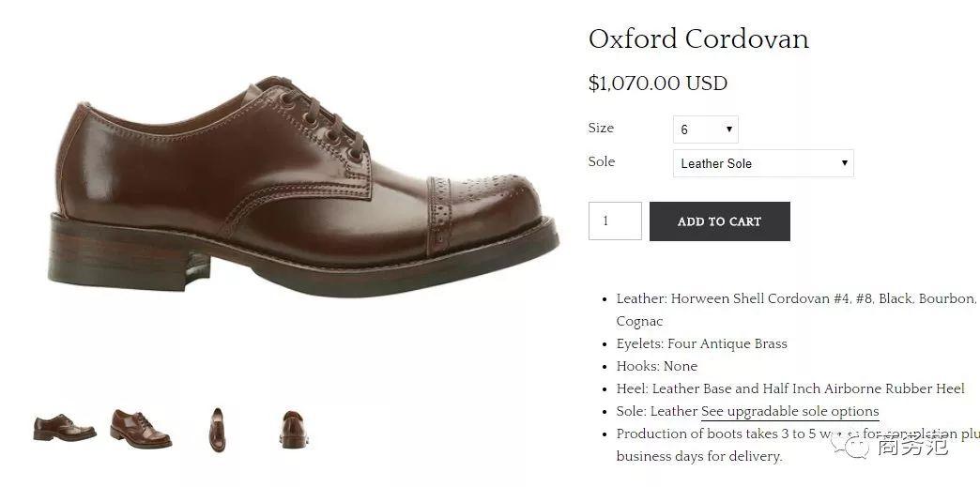The height and width of the screenshot is (487, 980).
Task: Click the $1,070.00 USD price text
Action: (x=657, y=84)
